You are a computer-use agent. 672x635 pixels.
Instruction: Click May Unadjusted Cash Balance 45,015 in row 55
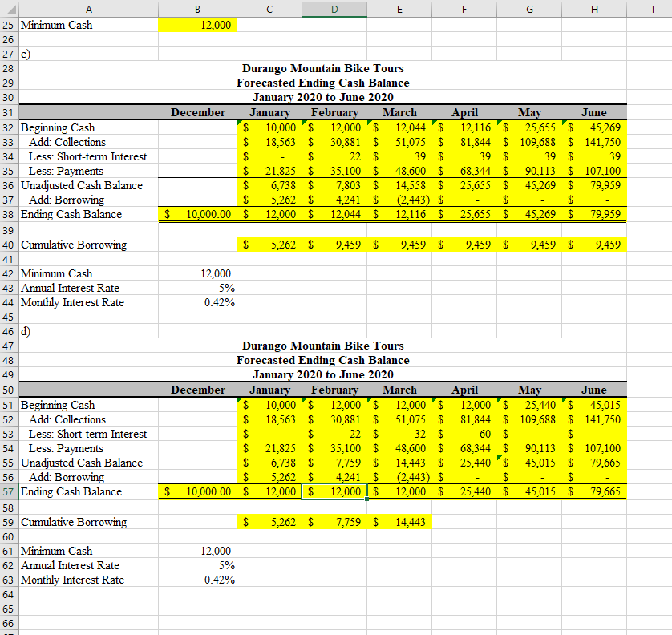(529, 463)
